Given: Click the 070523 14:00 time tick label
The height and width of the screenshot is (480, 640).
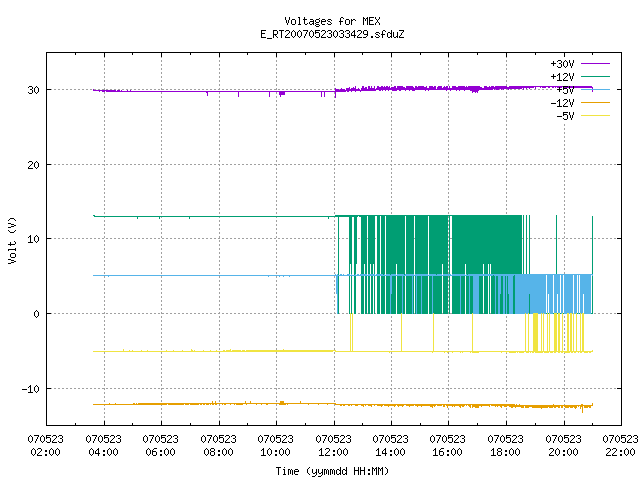Looking at the screenshot, I should tap(391, 446).
